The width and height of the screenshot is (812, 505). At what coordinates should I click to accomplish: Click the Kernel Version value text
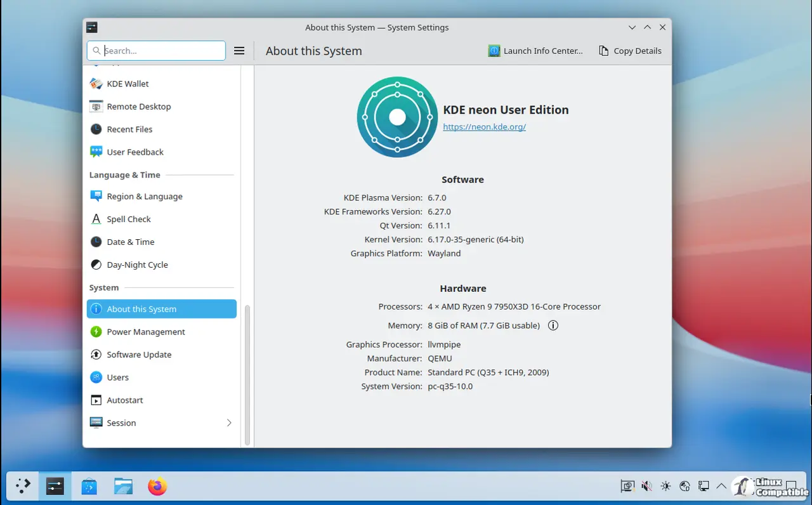click(476, 240)
